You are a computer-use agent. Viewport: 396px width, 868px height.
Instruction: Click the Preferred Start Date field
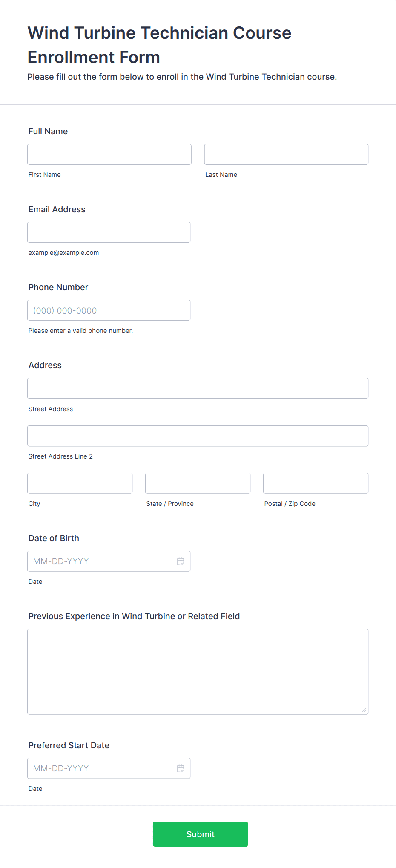click(109, 768)
